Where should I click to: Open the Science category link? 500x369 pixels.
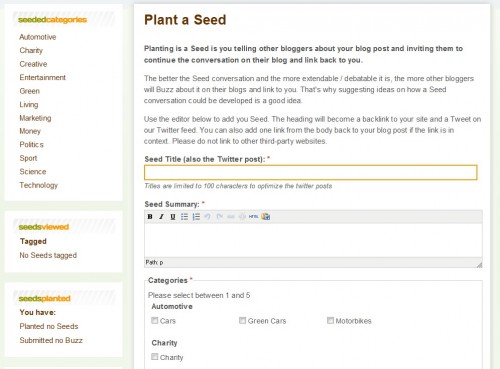(x=33, y=172)
